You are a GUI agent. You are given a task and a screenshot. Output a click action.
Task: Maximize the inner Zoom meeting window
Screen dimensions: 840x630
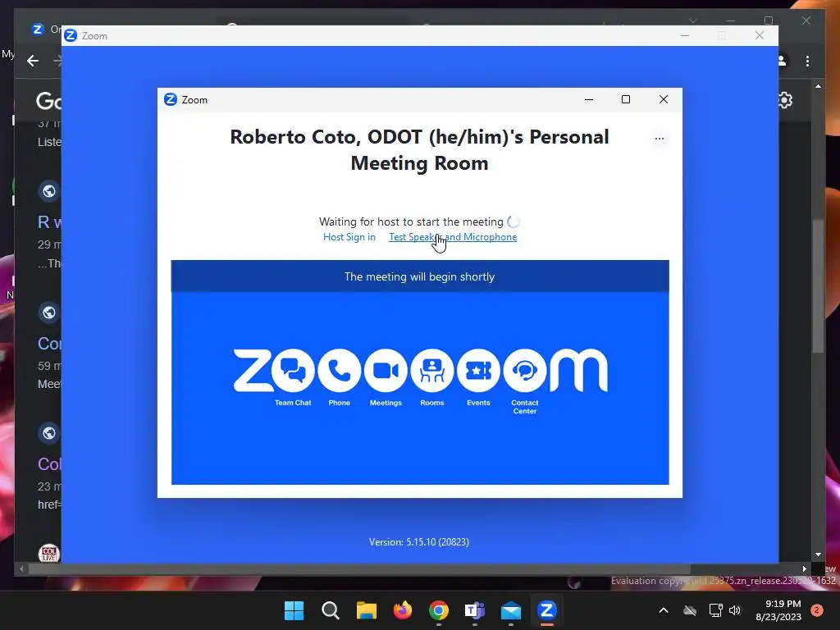point(626,99)
